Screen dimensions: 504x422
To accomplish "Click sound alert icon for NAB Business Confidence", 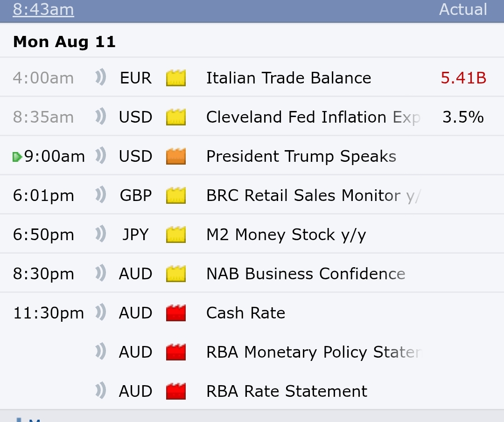I will click(x=101, y=274).
